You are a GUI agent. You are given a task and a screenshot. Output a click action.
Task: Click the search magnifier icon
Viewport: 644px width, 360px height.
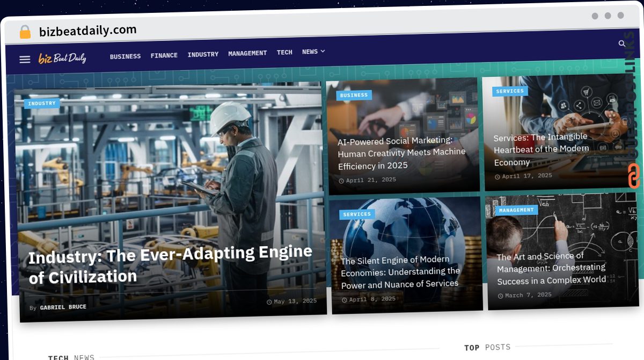(x=622, y=44)
